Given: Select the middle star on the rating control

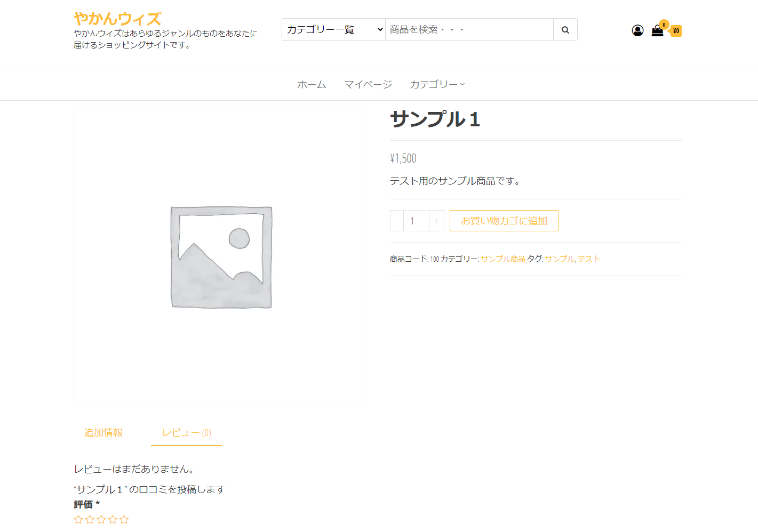Looking at the screenshot, I should click(x=101, y=519).
